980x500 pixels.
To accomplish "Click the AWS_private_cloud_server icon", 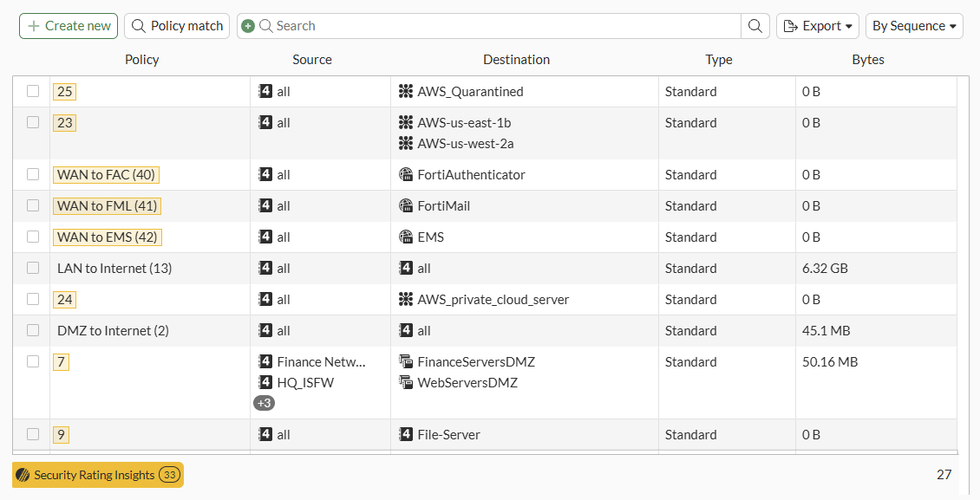I will (x=406, y=300).
